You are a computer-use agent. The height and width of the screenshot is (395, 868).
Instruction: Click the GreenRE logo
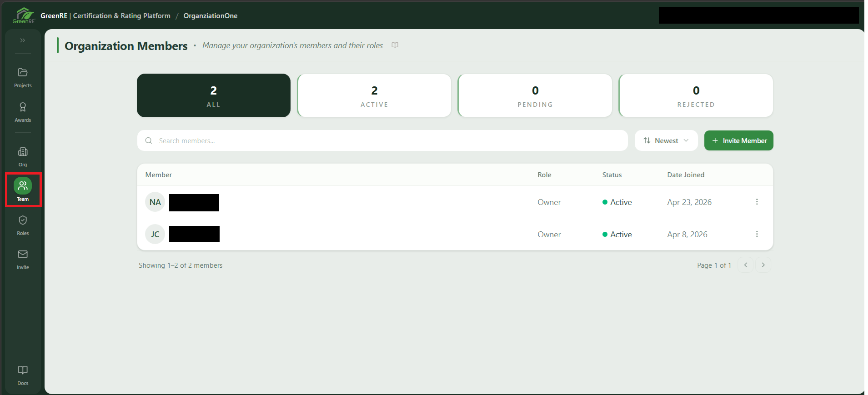pyautogui.click(x=24, y=15)
